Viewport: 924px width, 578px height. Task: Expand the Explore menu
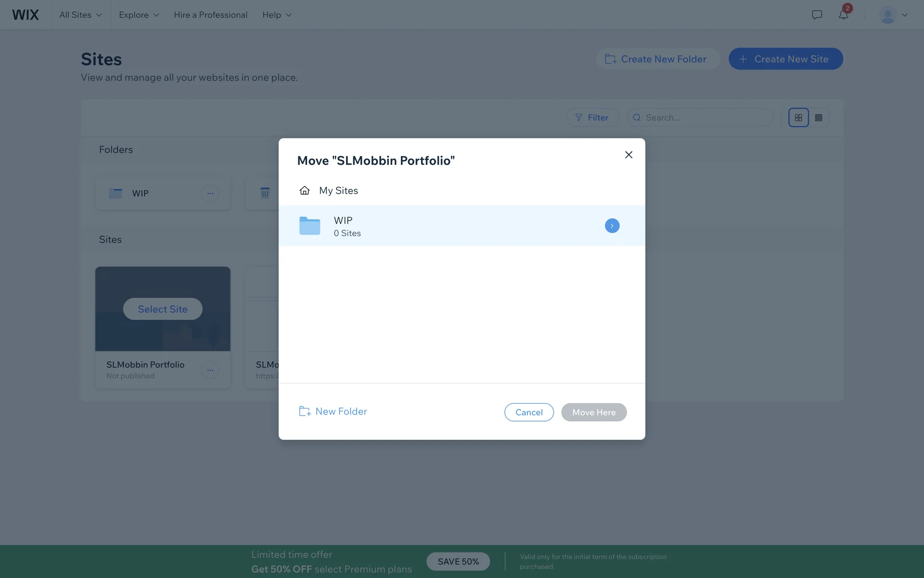(x=139, y=15)
